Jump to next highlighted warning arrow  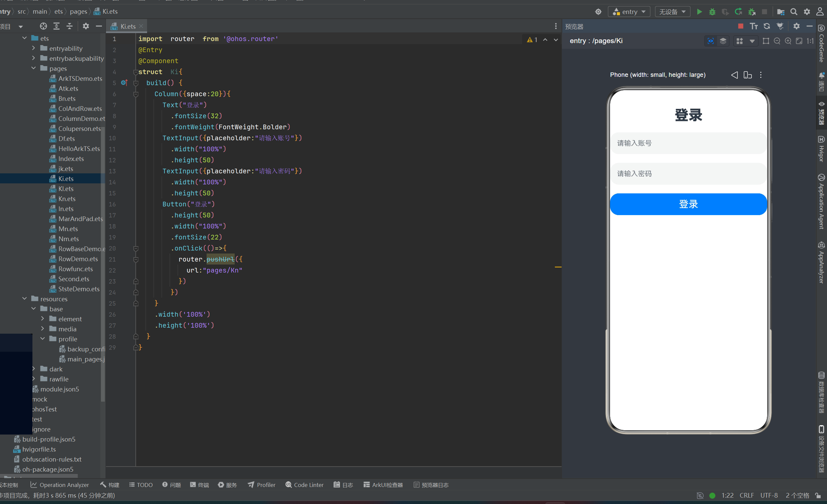556,40
